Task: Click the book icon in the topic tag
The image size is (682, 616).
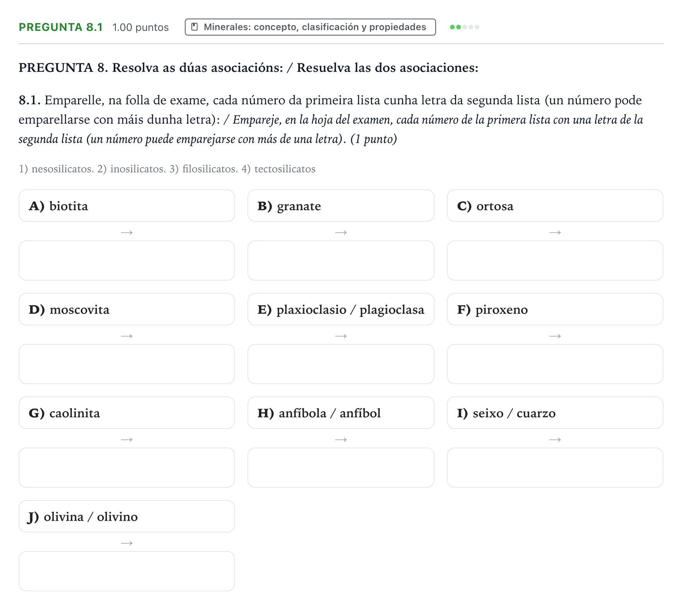Action: click(195, 27)
